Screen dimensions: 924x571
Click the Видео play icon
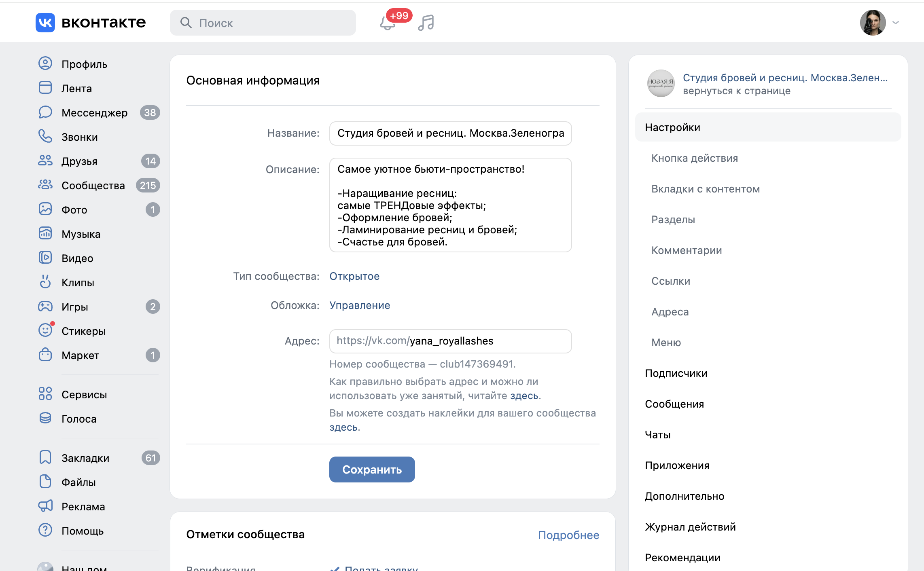pos(45,258)
